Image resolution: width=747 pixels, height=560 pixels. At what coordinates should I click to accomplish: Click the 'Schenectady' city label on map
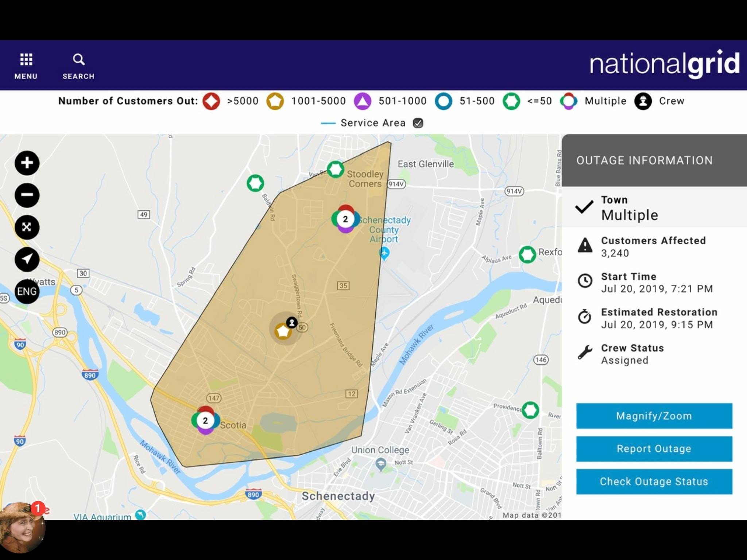click(x=338, y=496)
